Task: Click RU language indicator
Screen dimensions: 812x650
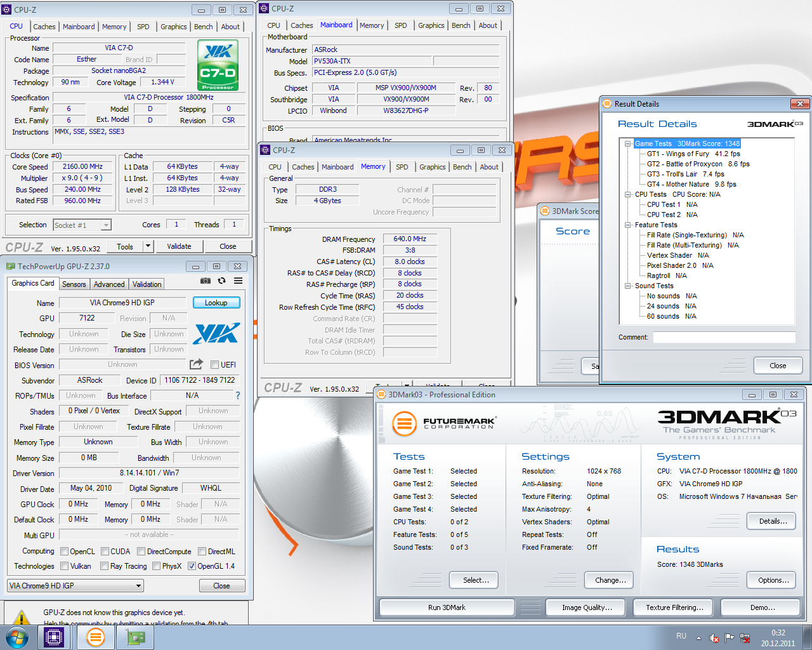Action: 681,636
